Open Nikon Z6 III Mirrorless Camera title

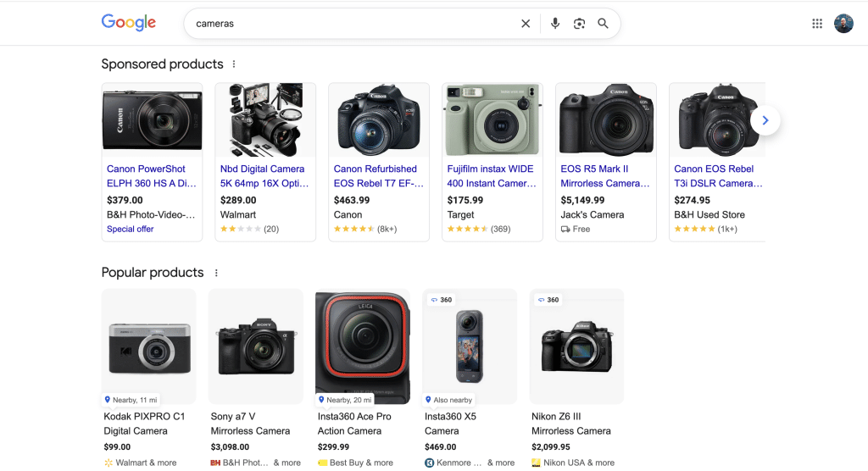pyautogui.click(x=571, y=424)
